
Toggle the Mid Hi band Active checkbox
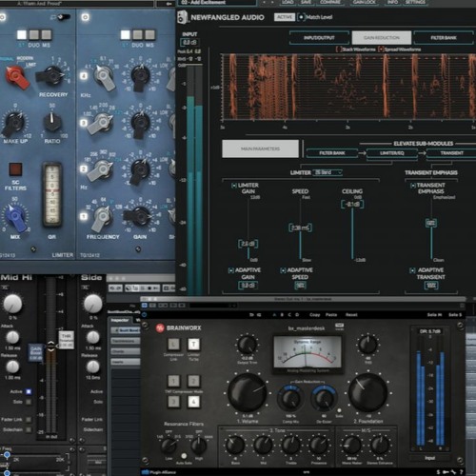29,391
